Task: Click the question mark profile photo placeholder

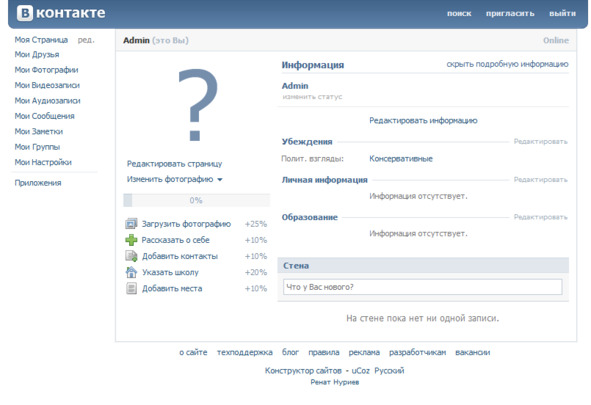Action: point(198,105)
